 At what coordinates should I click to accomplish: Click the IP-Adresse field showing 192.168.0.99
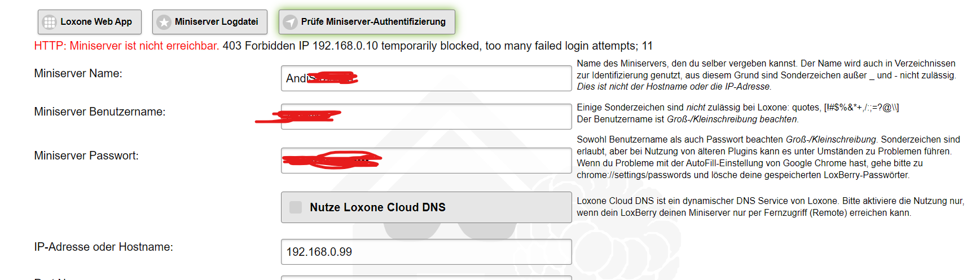[426, 252]
